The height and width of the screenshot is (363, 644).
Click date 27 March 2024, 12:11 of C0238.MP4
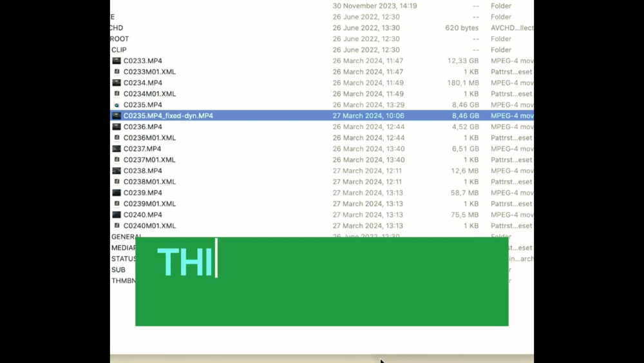click(x=367, y=171)
